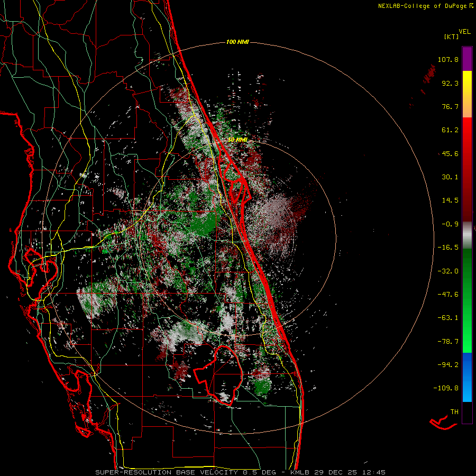
Task: Pick the yellow-orange segment of the color bar
Action: click(467, 94)
